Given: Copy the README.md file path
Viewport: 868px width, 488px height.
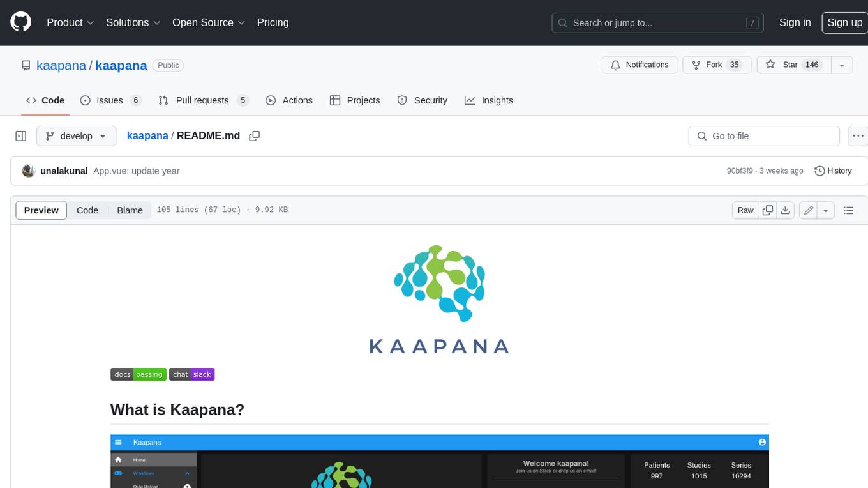Looking at the screenshot, I should (x=254, y=136).
